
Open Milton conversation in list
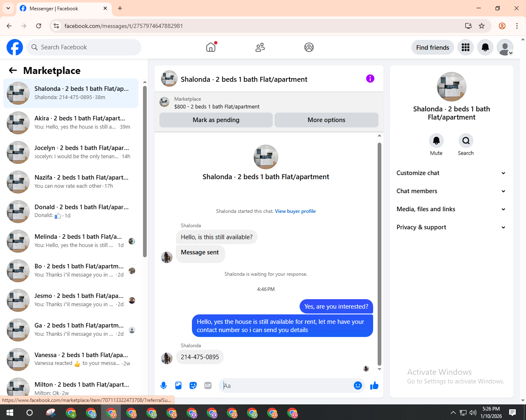71,386
